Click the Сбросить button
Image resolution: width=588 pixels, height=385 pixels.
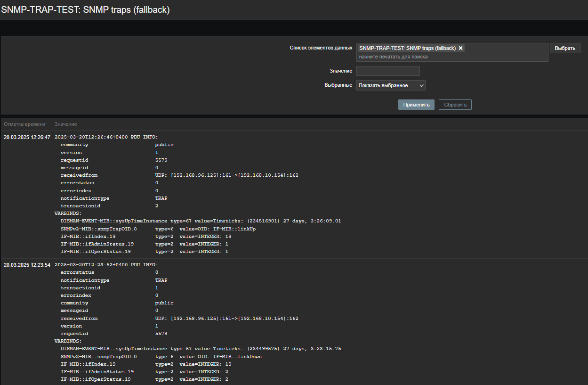pyautogui.click(x=455, y=105)
